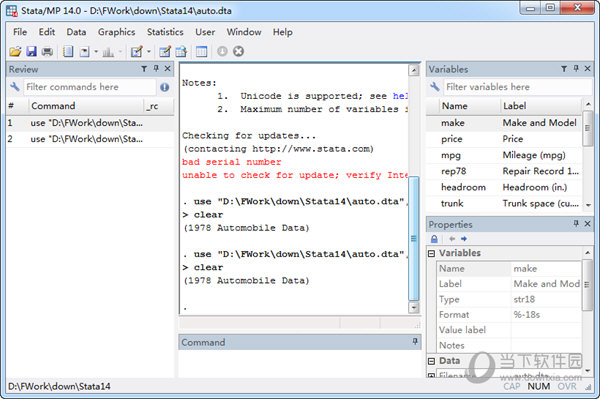Toggle the Variables panel pin
Image resolution: width=600 pixels, height=399 pixels.
(576, 68)
